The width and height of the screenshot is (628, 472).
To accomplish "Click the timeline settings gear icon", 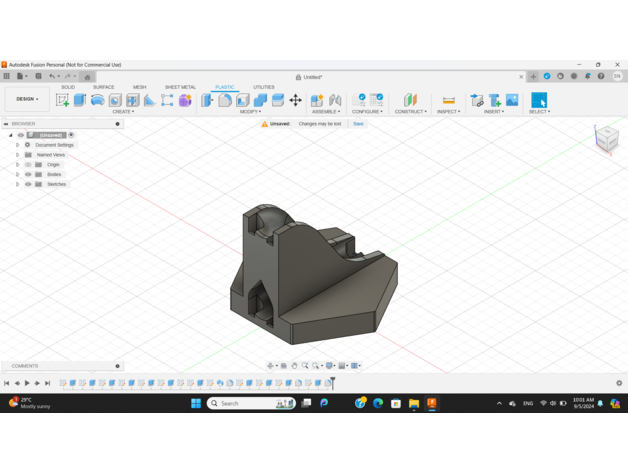I will [619, 383].
